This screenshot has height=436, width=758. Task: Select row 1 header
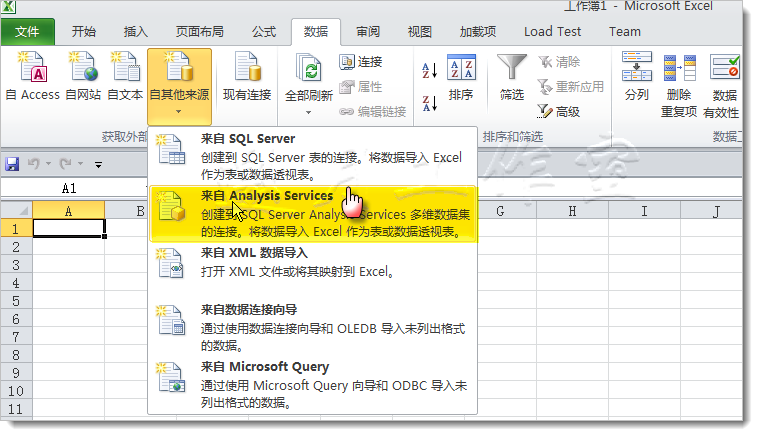pyautogui.click(x=16, y=229)
